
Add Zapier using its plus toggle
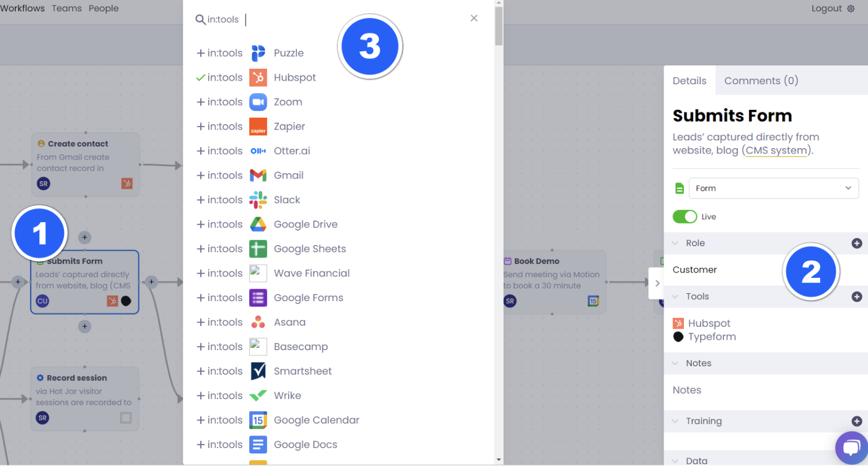200,126
